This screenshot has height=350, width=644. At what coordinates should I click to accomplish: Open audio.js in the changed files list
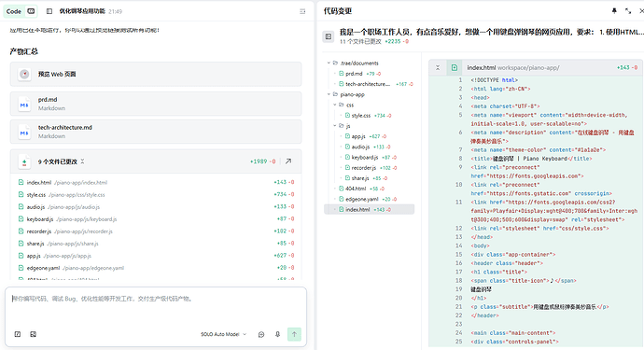coord(156,207)
